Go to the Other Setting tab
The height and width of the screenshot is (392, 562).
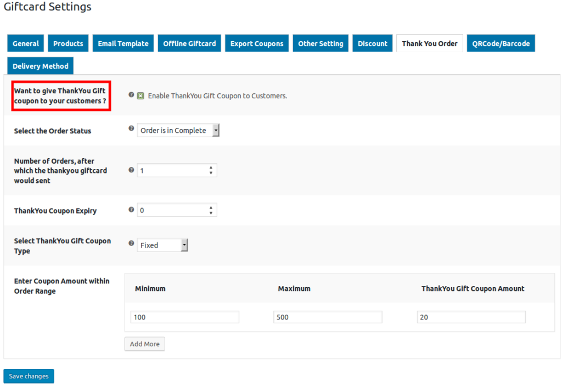tap(321, 43)
